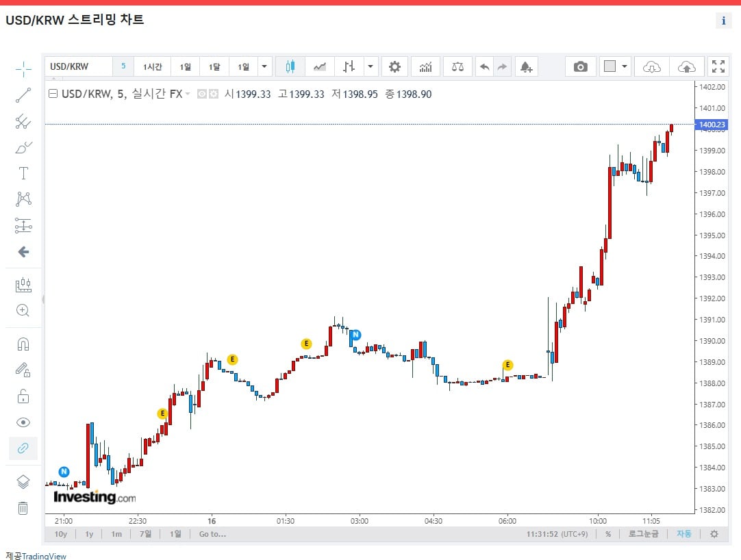
Task: Open the chart settings gear
Action: (x=394, y=66)
